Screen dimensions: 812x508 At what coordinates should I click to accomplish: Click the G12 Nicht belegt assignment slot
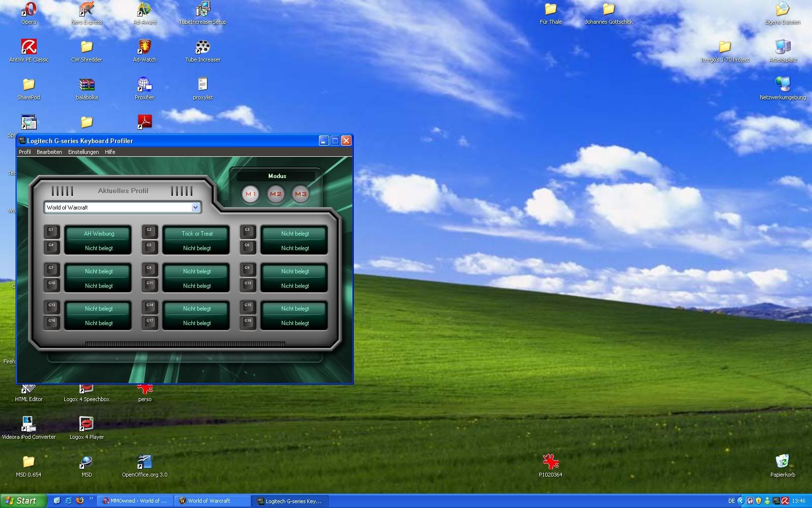(295, 286)
